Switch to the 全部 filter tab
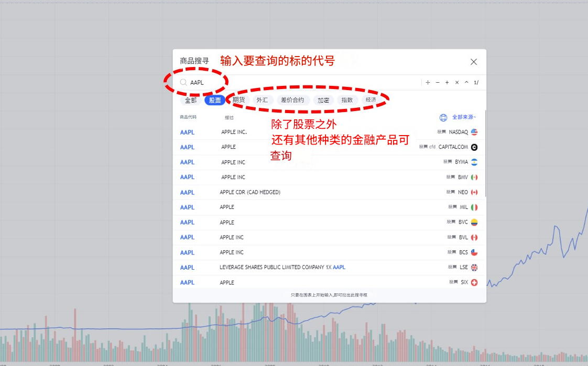 (x=191, y=101)
